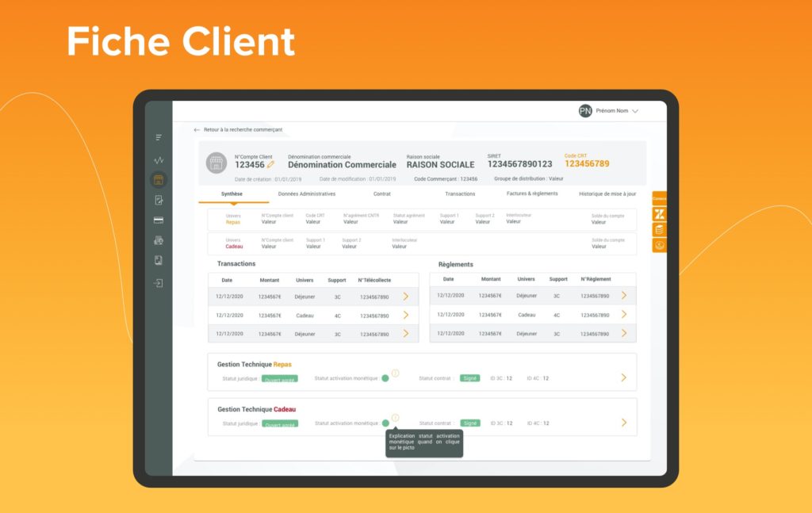The image size is (812, 513).
Task: Click Univers header in Règlements table
Action: (526, 280)
